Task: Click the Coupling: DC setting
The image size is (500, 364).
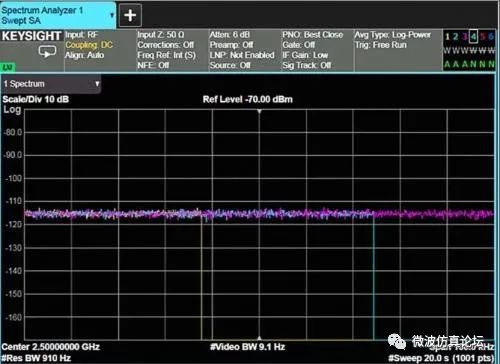Action: click(89, 45)
